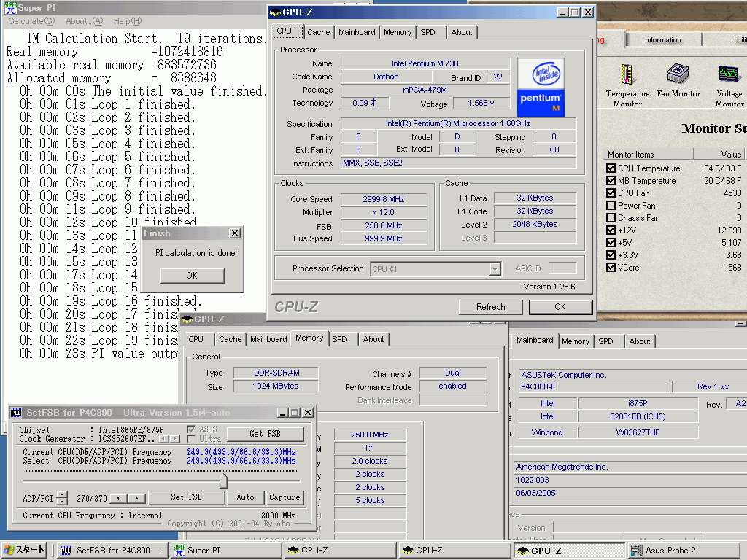This screenshot has height=560, width=747.
Task: Click the Channels value Dual
Action: (453, 373)
